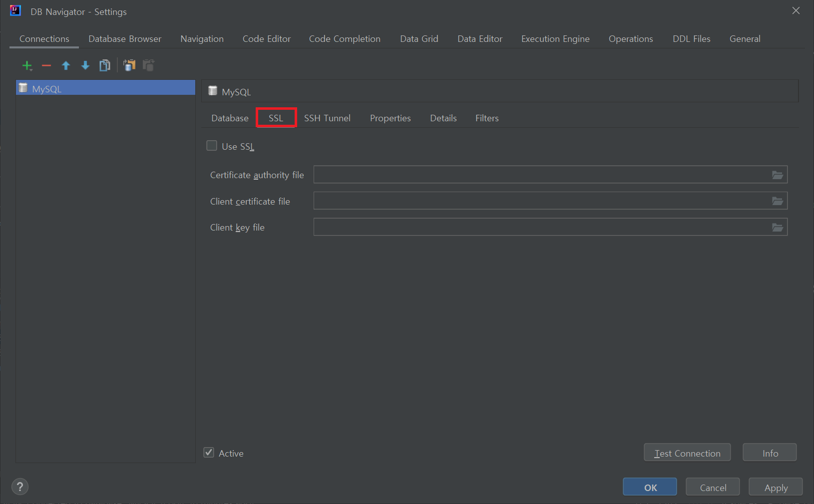Browse for Client certificate file folder icon

point(778,201)
